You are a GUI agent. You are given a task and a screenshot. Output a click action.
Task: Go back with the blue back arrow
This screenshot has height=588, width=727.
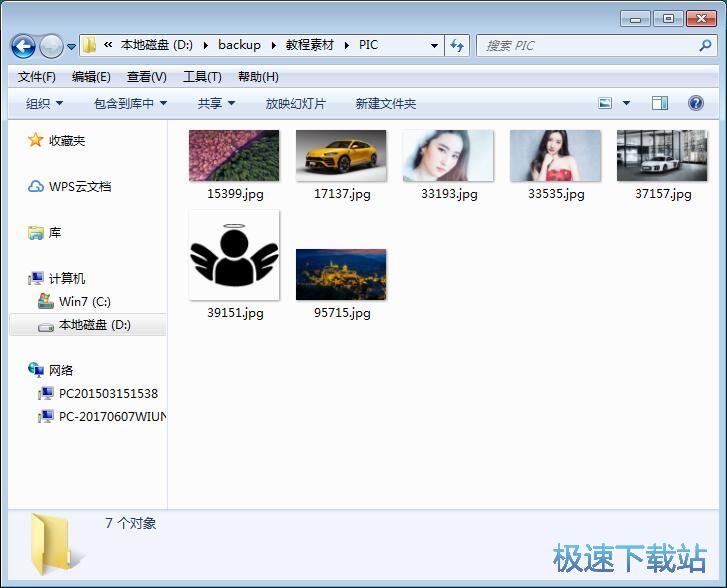pyautogui.click(x=23, y=46)
